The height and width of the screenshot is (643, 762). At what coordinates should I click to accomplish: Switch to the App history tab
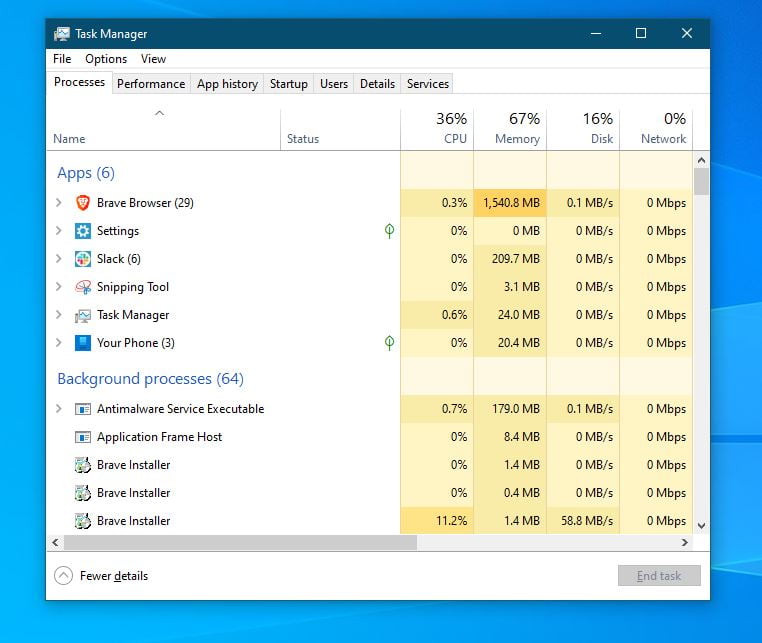(227, 84)
